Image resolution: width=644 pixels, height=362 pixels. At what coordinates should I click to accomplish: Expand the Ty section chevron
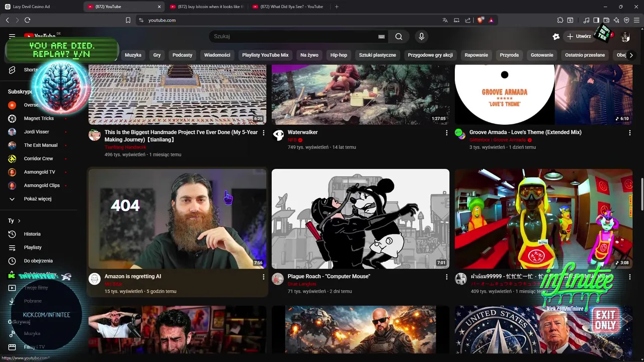click(19, 221)
